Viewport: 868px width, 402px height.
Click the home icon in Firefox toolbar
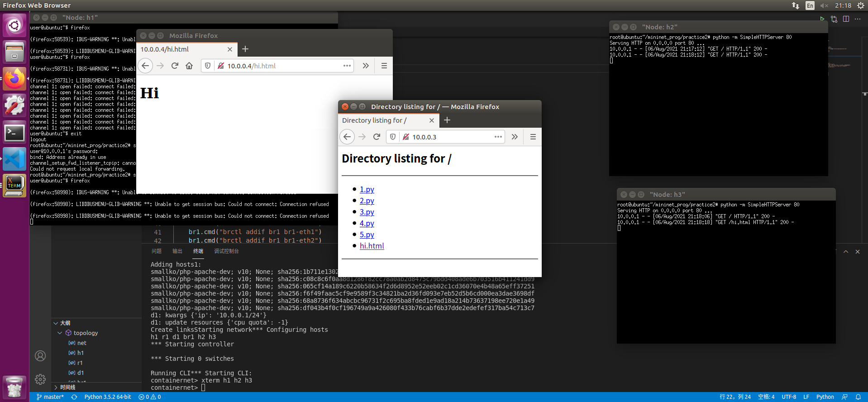pos(189,66)
